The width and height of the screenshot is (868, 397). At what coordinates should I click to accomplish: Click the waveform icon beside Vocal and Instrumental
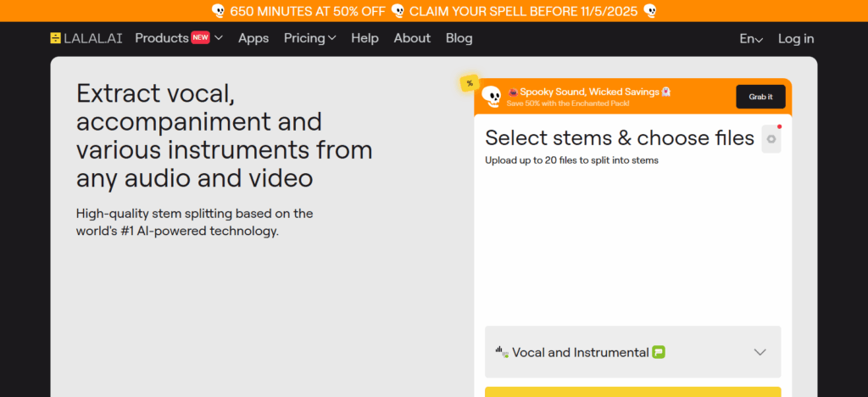click(501, 352)
